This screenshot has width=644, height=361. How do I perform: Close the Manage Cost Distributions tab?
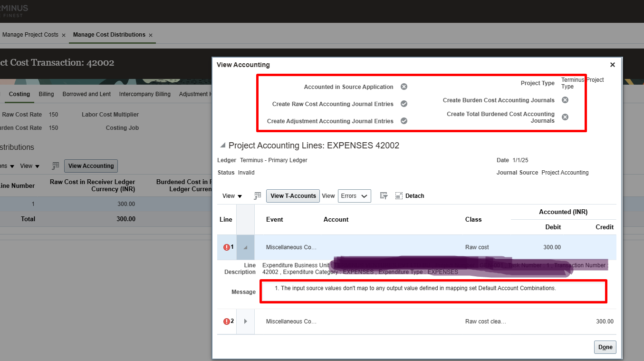point(151,35)
